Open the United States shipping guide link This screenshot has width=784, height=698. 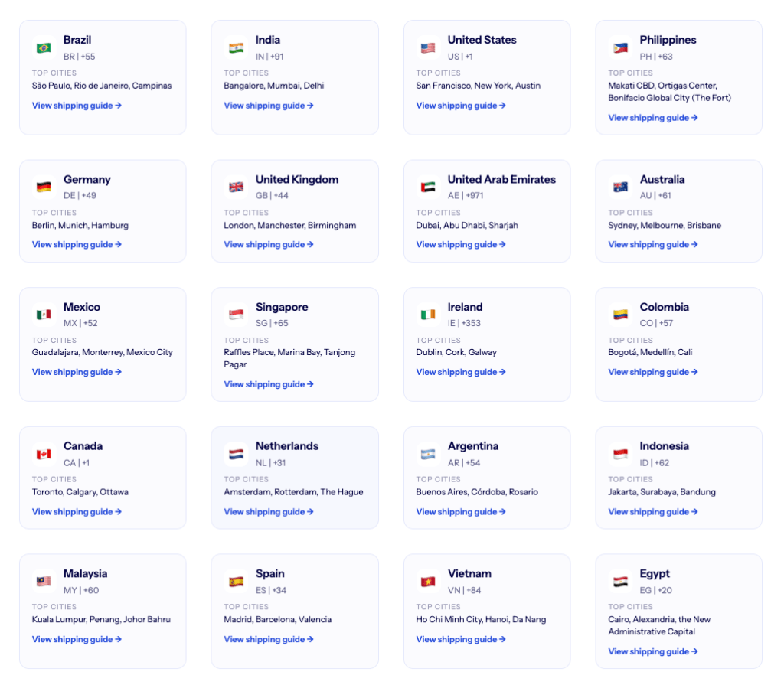(x=460, y=106)
